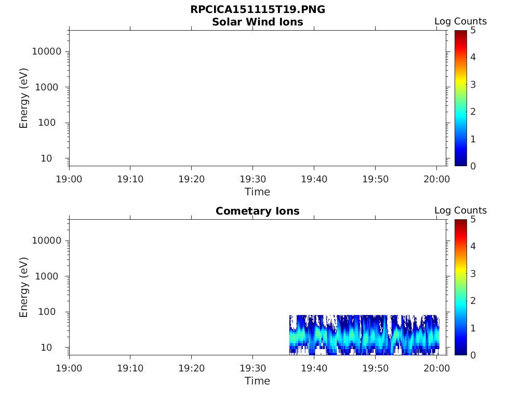The height and width of the screenshot is (399, 532).
Task: Click Time axis label under Solar Wind plot
Action: 258,192
